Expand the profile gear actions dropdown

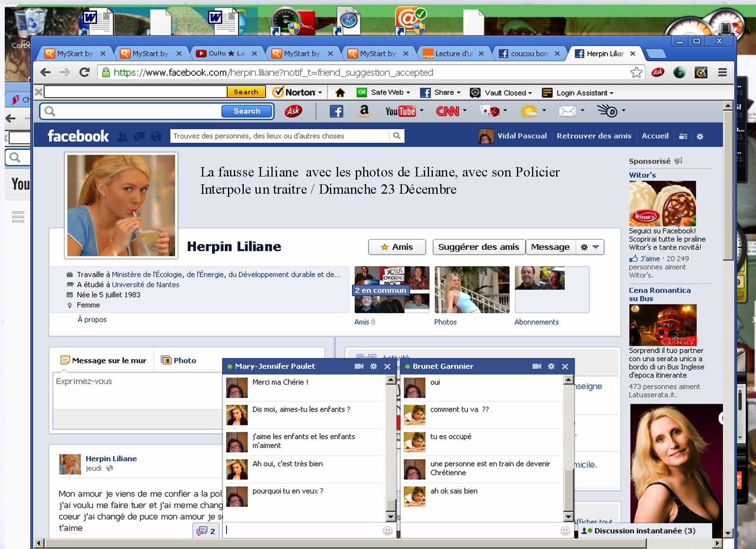coord(590,247)
